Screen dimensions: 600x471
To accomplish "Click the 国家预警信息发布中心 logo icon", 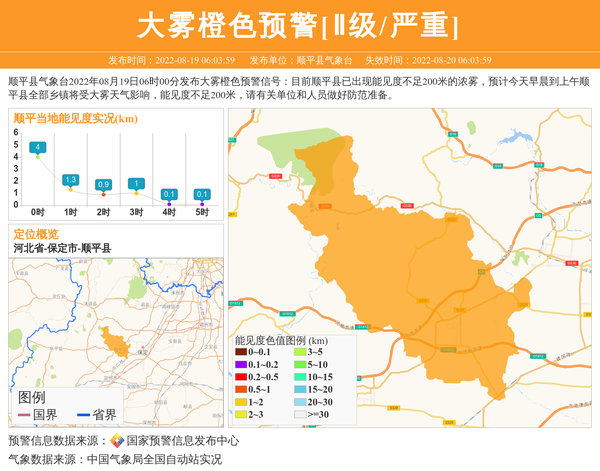I will (117, 440).
